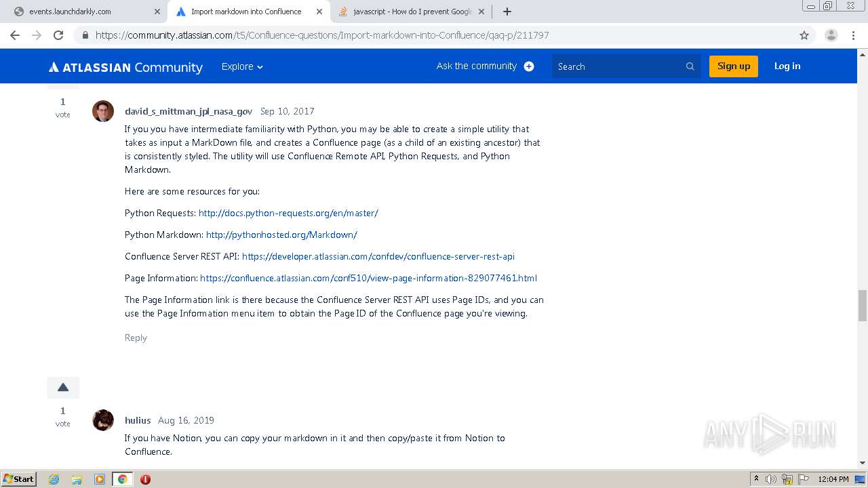Viewport: 868px width, 488px height.
Task: Click Ask the community
Action: [x=477, y=66]
